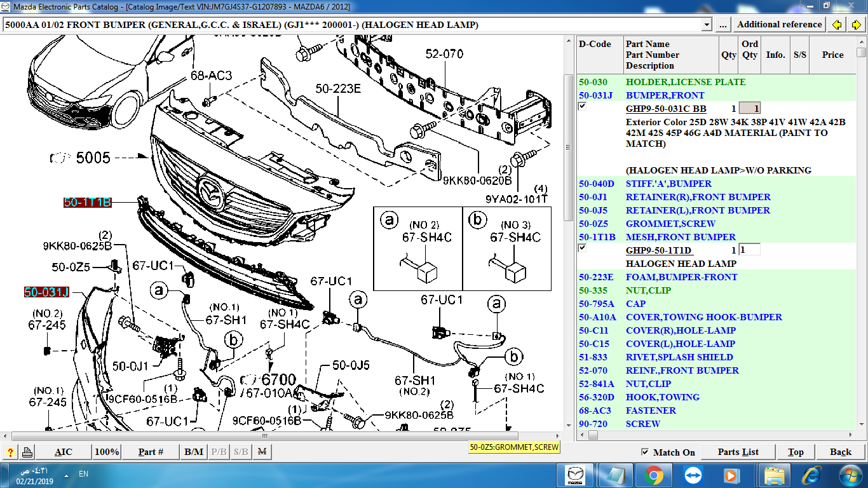The image size is (868, 488).
Task: Click the 50-223E callout in the diagram
Action: coord(337,89)
